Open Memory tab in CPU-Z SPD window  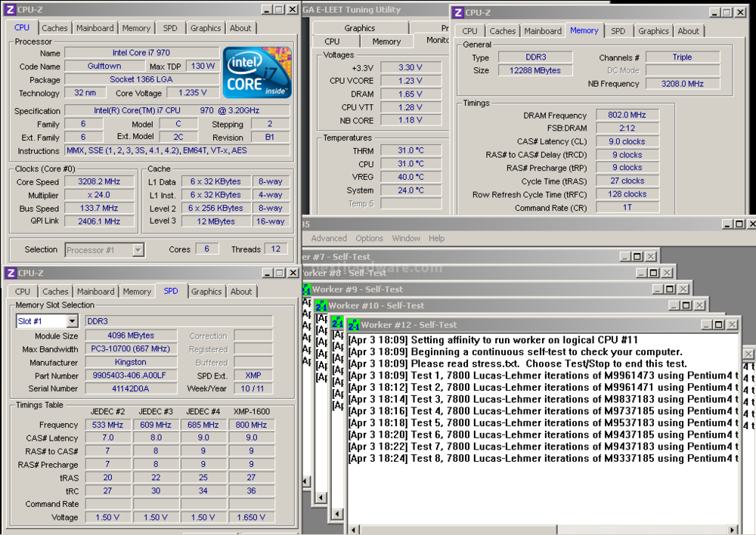coord(137,292)
